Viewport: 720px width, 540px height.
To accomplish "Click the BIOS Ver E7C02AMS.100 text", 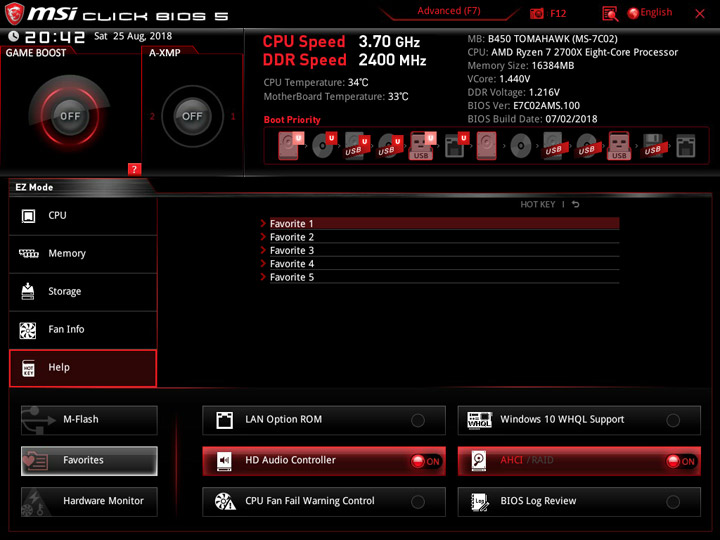I will click(x=523, y=106).
